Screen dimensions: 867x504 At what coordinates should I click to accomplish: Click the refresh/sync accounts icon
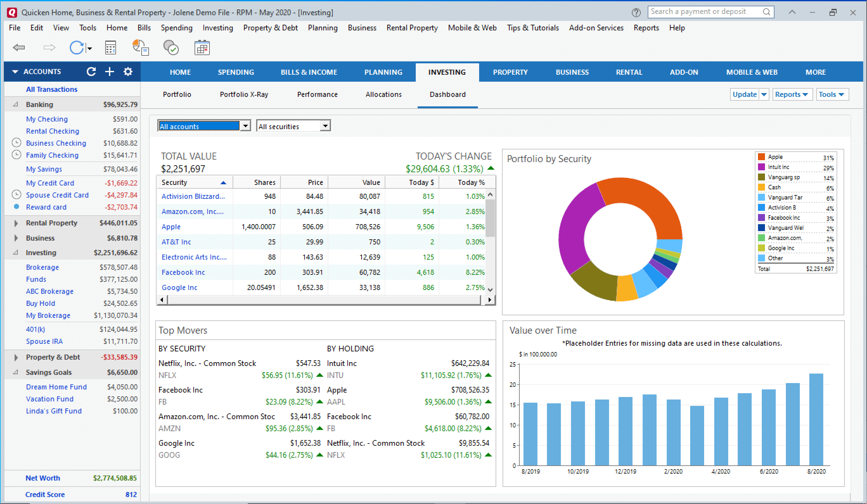coord(91,72)
